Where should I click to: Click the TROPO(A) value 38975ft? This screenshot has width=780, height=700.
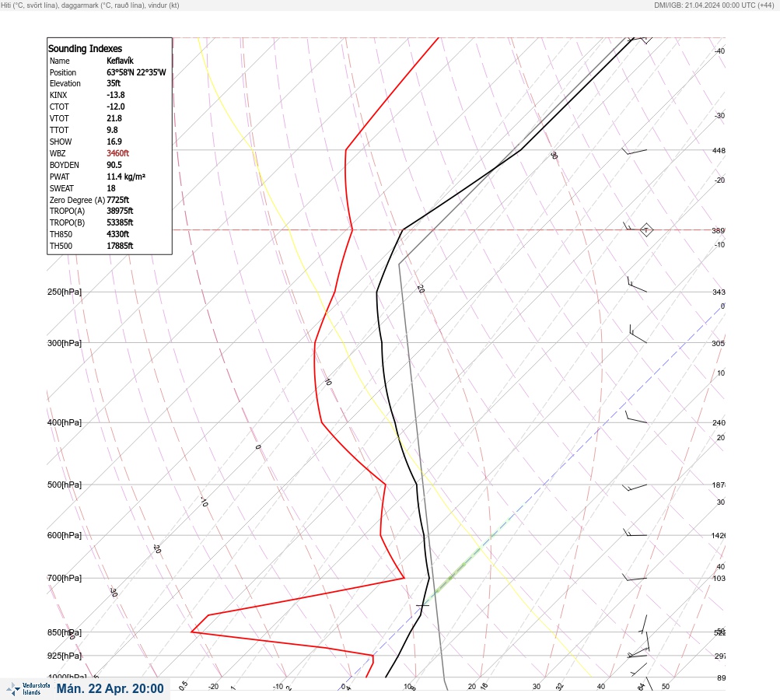(x=120, y=211)
